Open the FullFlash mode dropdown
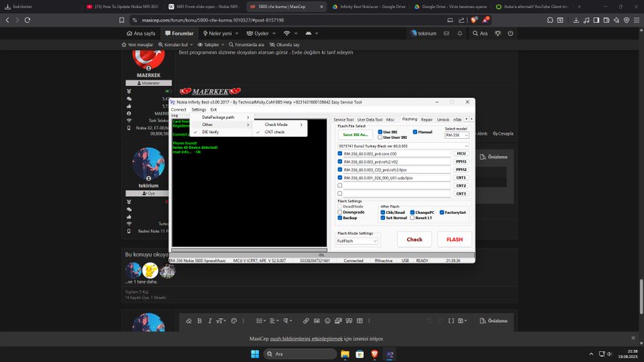The image size is (644, 362). point(357,241)
